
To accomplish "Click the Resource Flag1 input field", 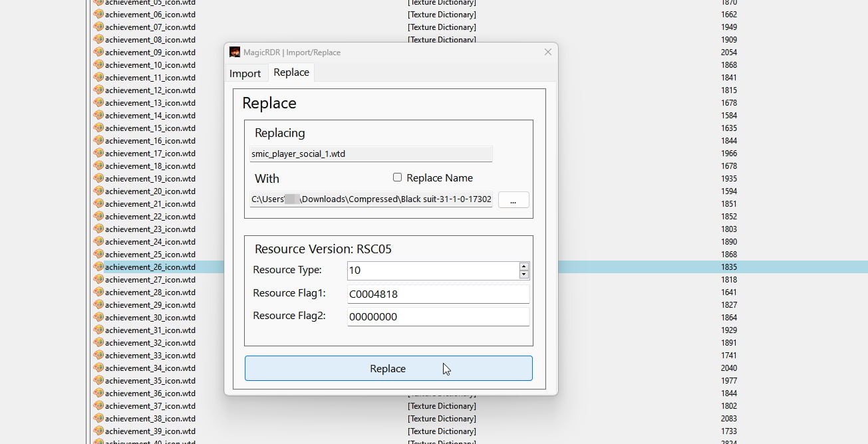I will click(x=438, y=292).
